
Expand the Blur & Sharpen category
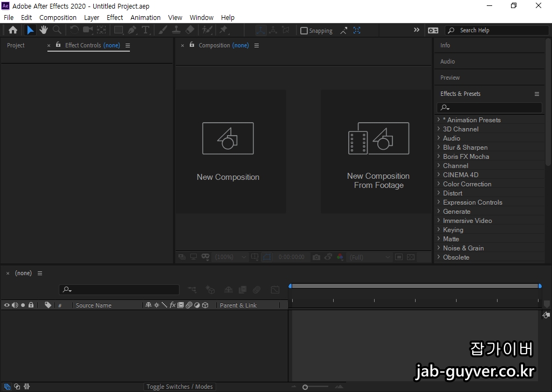pyautogui.click(x=439, y=147)
